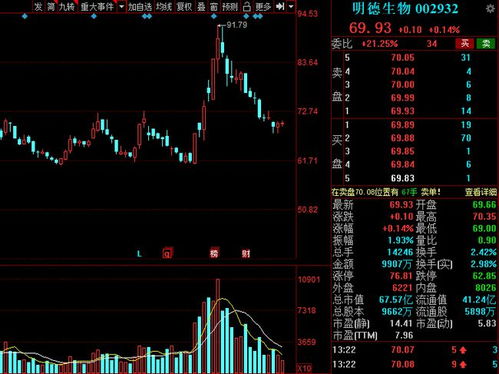Click 加自选 to add to watchlist
499x374 pixels.
tap(140, 6)
